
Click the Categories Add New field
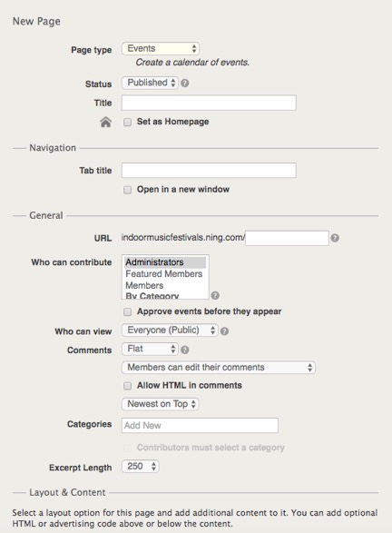tap(200, 426)
